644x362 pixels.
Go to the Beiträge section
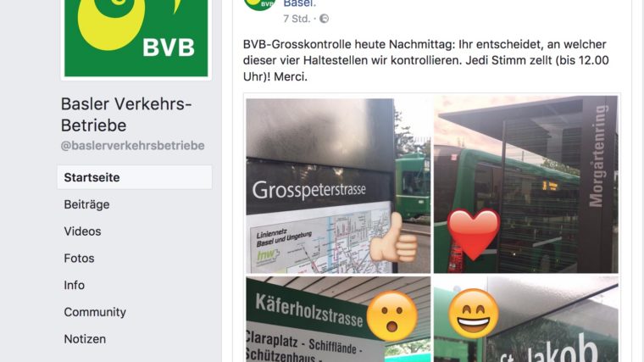[x=86, y=204]
